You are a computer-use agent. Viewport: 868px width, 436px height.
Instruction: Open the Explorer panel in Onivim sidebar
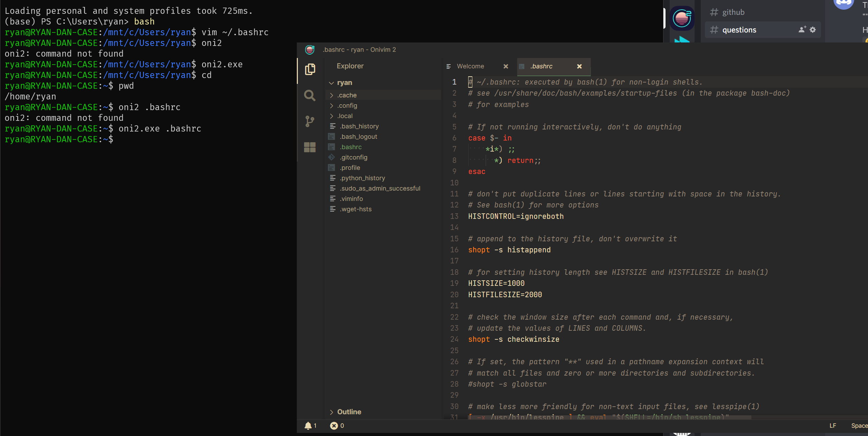(310, 69)
